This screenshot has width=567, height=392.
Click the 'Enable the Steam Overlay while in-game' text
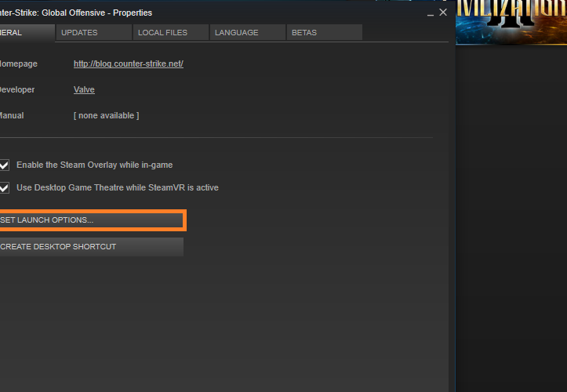pos(94,165)
